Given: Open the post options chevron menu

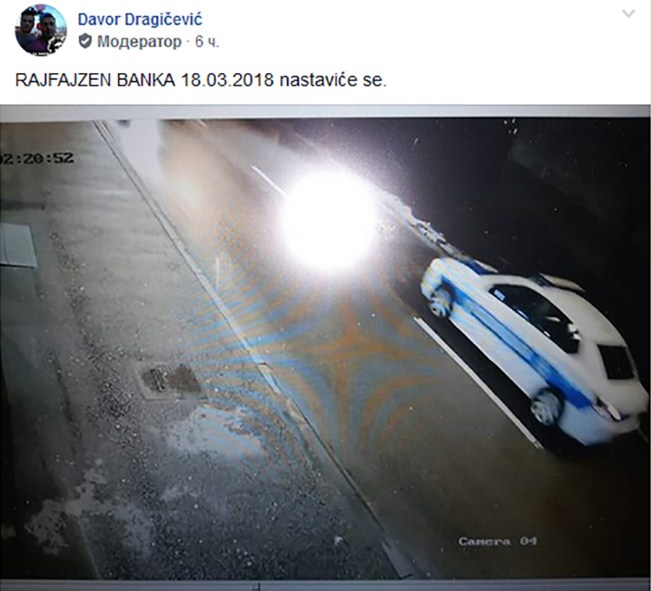Looking at the screenshot, I should click(629, 14).
